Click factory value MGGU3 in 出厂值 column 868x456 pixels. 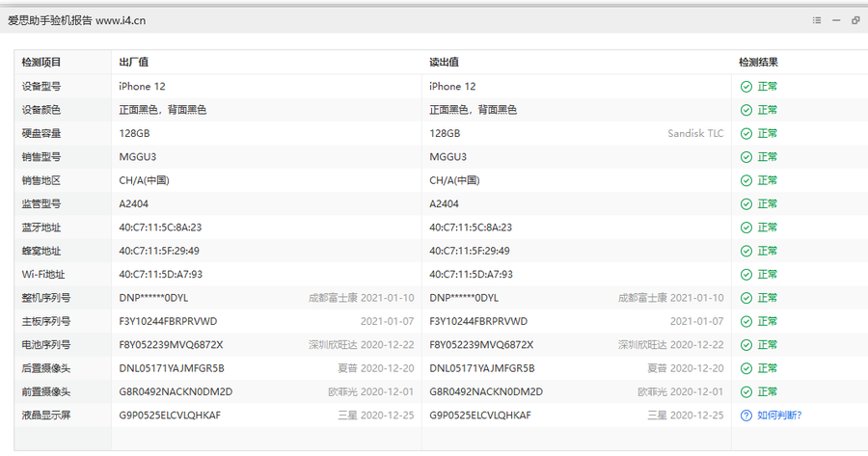tap(137, 156)
